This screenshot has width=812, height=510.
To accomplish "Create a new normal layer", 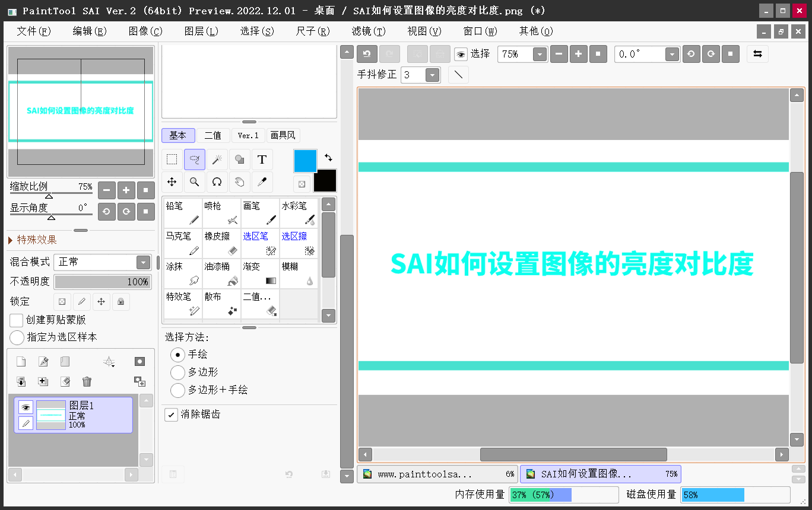I will 21,361.
